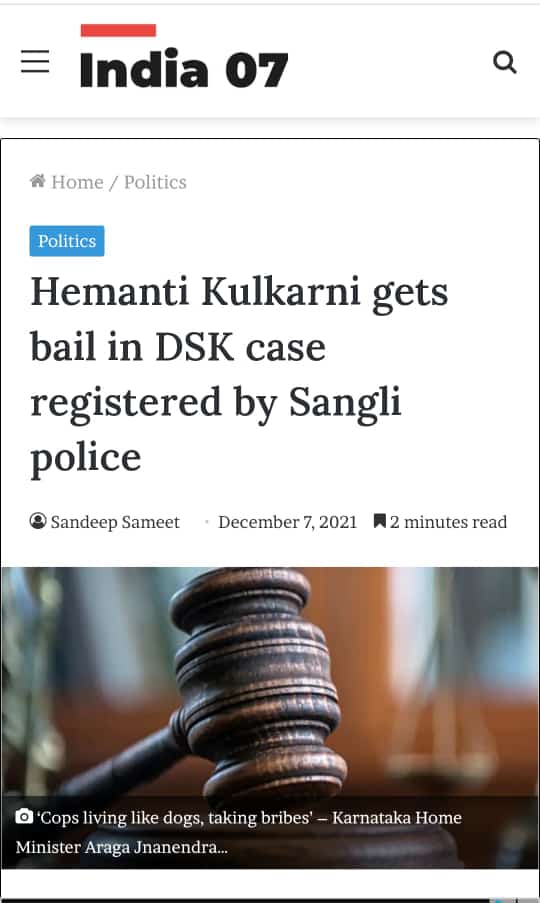540x903 pixels.
Task: Click the home icon in breadcrumb
Action: click(x=38, y=181)
